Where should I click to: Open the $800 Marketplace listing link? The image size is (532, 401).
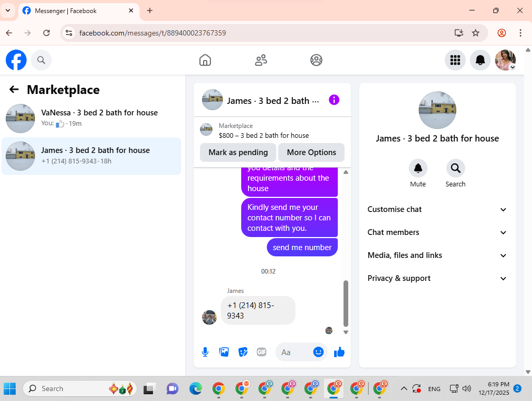coord(264,135)
